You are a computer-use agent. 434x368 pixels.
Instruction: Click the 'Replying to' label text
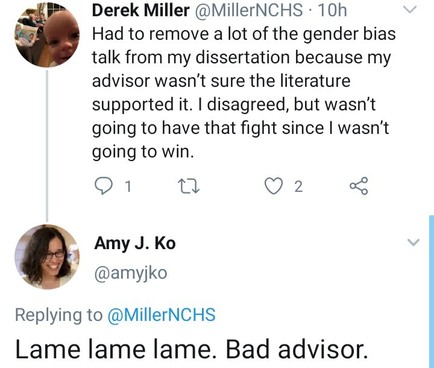tap(59, 315)
